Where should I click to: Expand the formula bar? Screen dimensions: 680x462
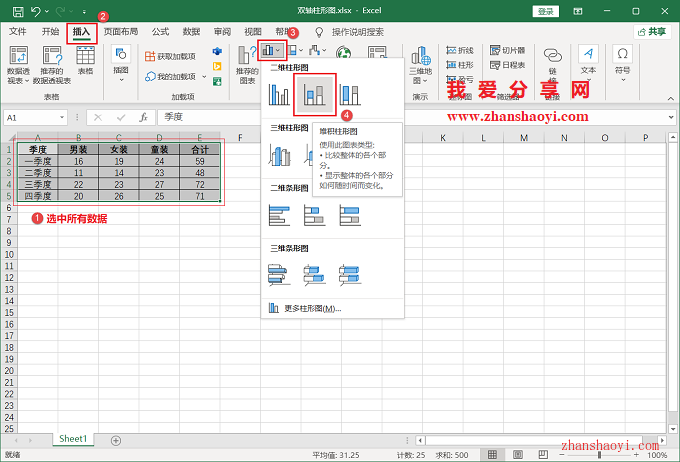[671, 117]
